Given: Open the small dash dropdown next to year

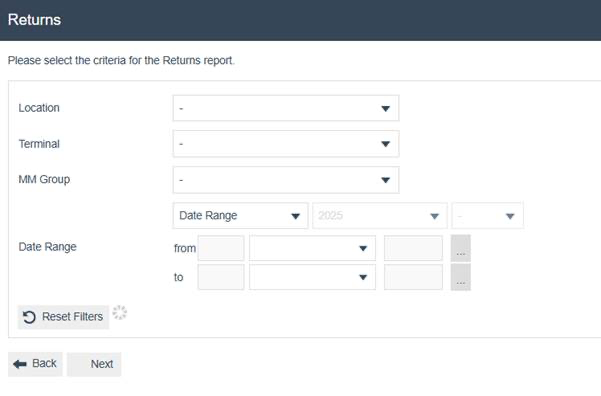Looking at the screenshot, I should click(x=488, y=215).
